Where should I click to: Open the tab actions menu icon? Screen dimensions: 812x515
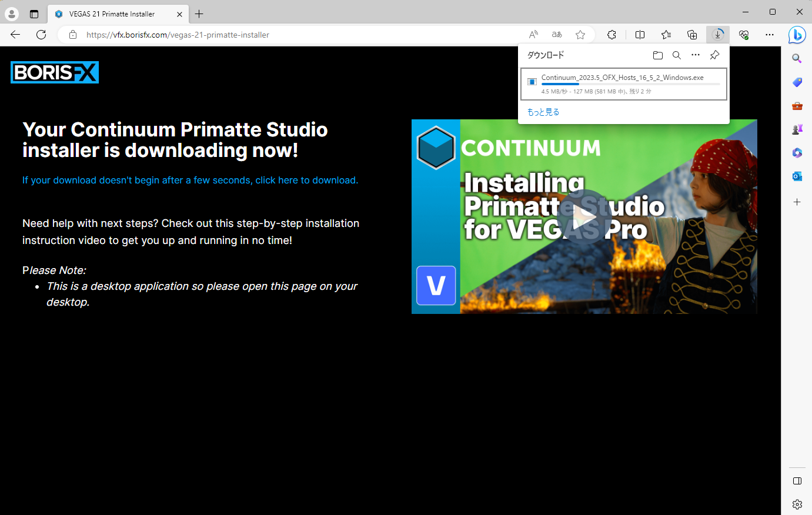(x=34, y=14)
